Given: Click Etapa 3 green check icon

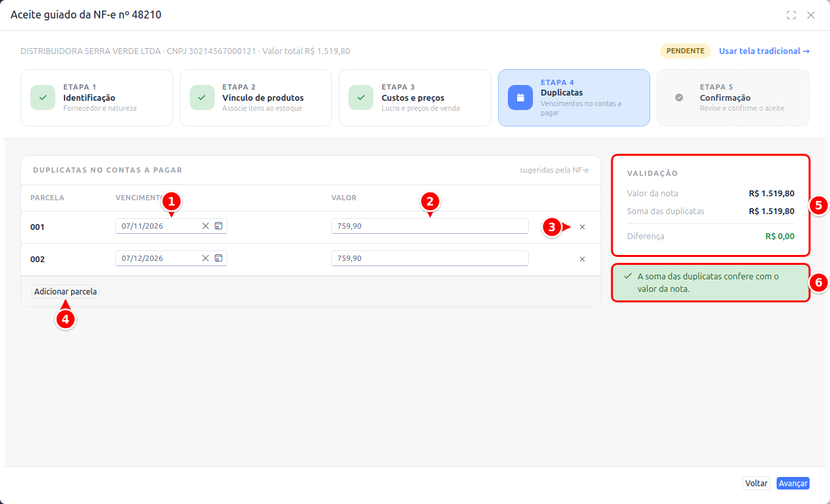Looking at the screenshot, I should pos(361,98).
